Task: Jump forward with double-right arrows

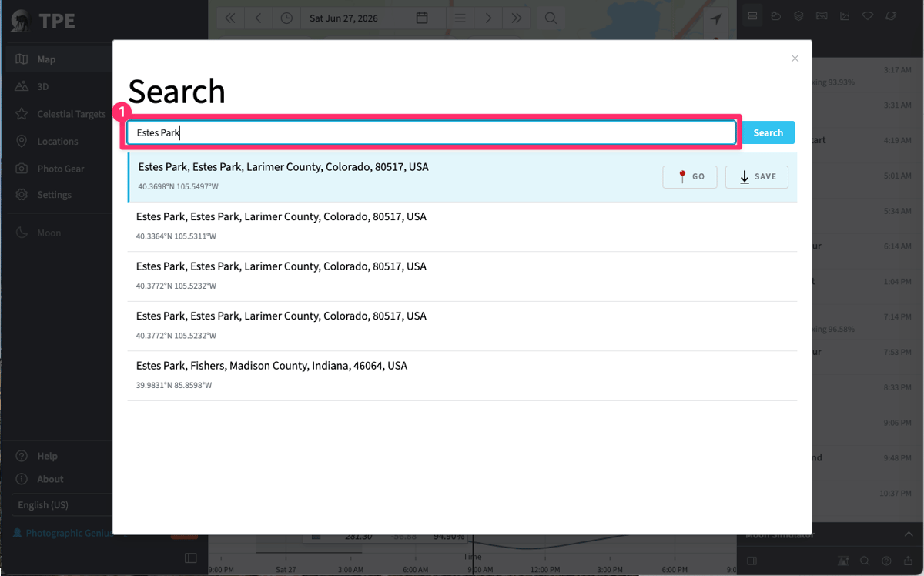Action: 516,18
